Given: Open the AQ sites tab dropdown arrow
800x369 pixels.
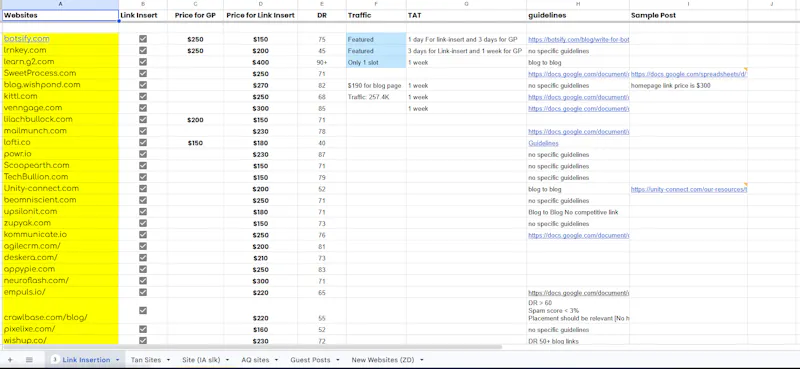Looking at the screenshot, I should [276, 360].
